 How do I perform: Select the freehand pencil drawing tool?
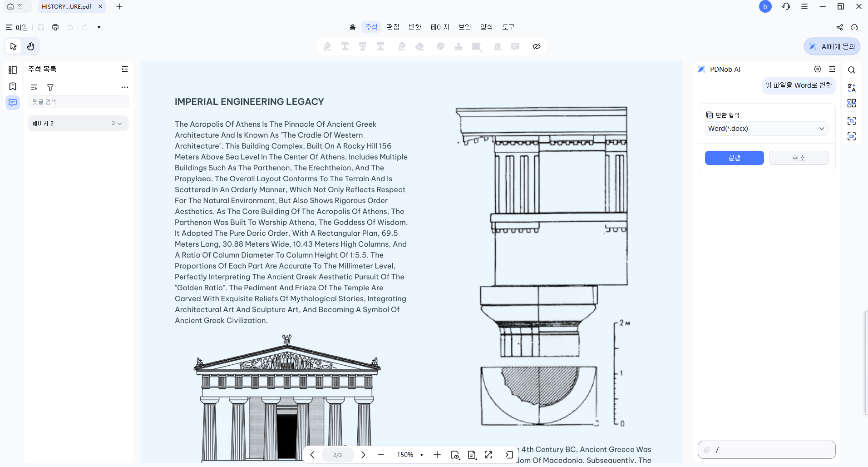[402, 46]
